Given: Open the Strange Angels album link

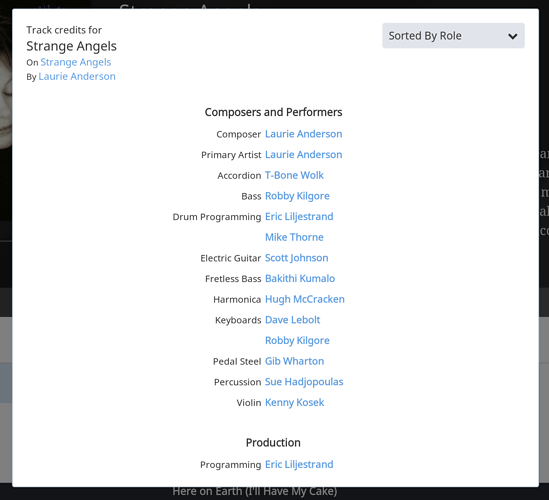Looking at the screenshot, I should click(x=76, y=62).
